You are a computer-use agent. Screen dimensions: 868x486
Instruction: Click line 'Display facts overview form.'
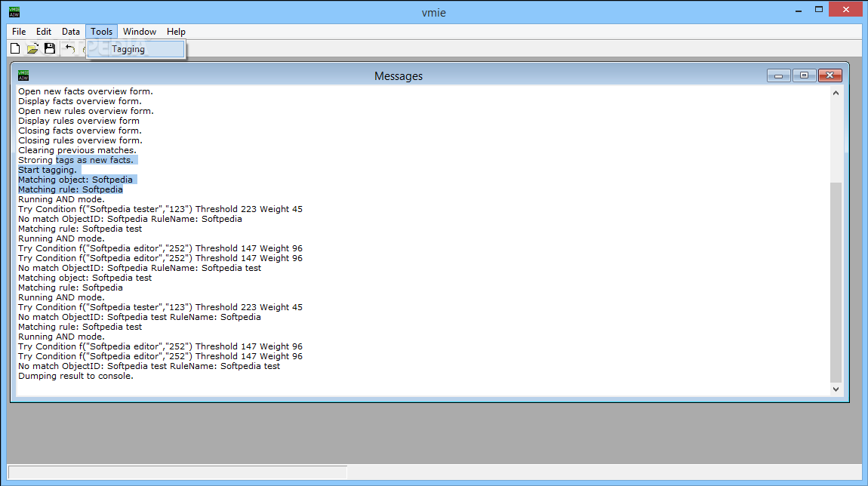[x=80, y=101]
